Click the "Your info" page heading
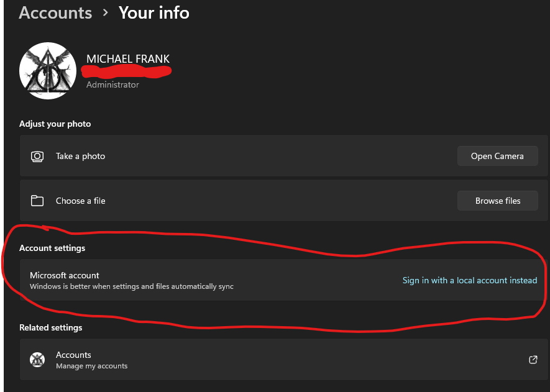This screenshot has width=550, height=392. click(x=154, y=13)
